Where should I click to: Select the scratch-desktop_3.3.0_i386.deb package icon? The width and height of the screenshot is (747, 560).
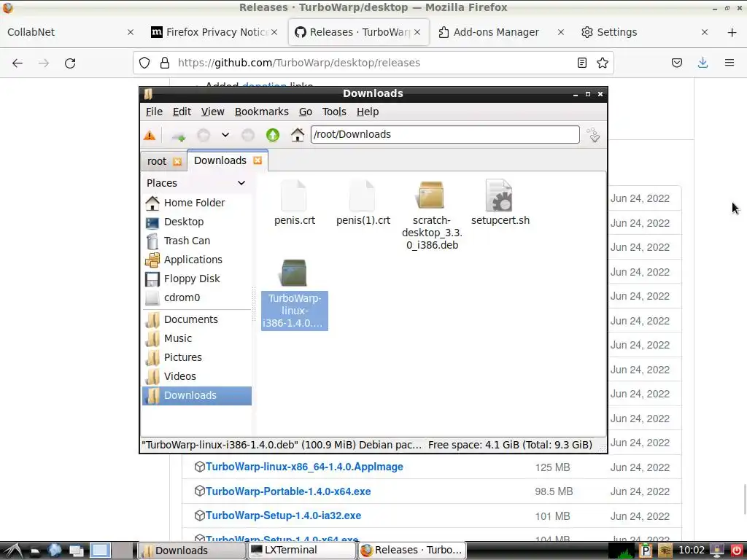(430, 195)
